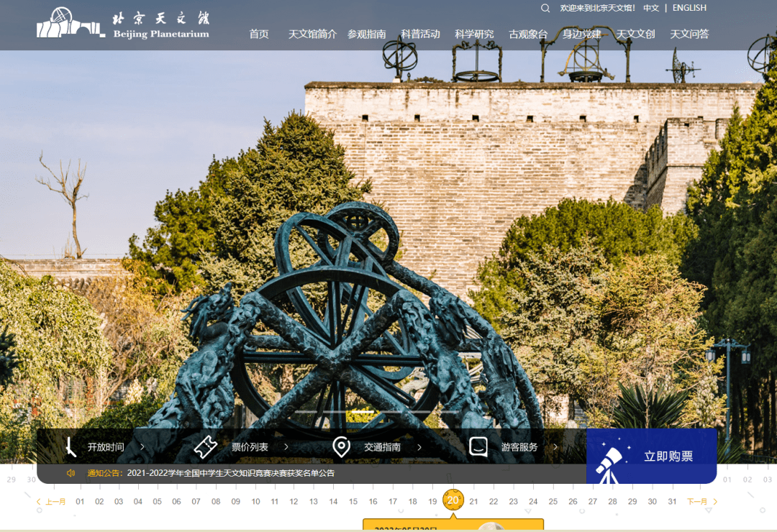Pick date 17 on the calendar strip

point(393,501)
